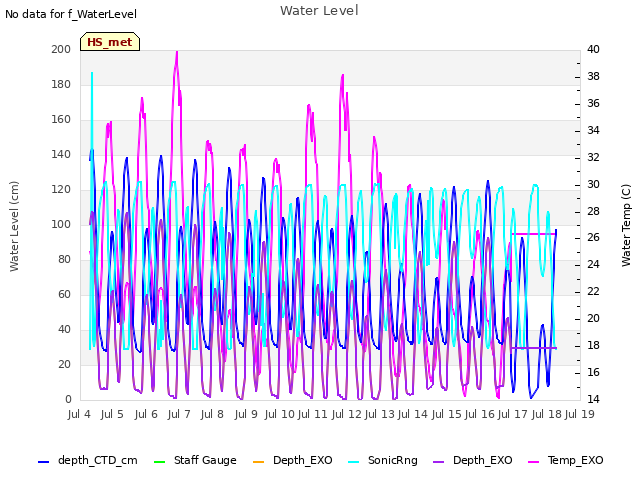Click the 100 left y-axis tick label
Viewport: 640px width, 480px height.
61,224
